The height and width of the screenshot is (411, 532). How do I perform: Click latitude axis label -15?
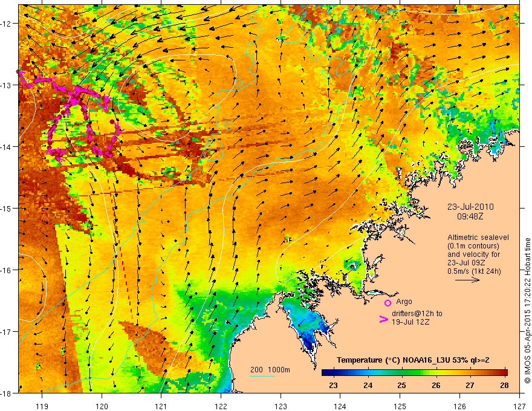tap(6, 208)
